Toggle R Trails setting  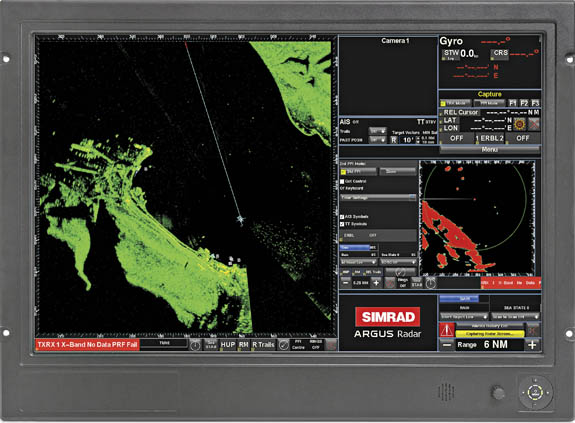(x=263, y=345)
